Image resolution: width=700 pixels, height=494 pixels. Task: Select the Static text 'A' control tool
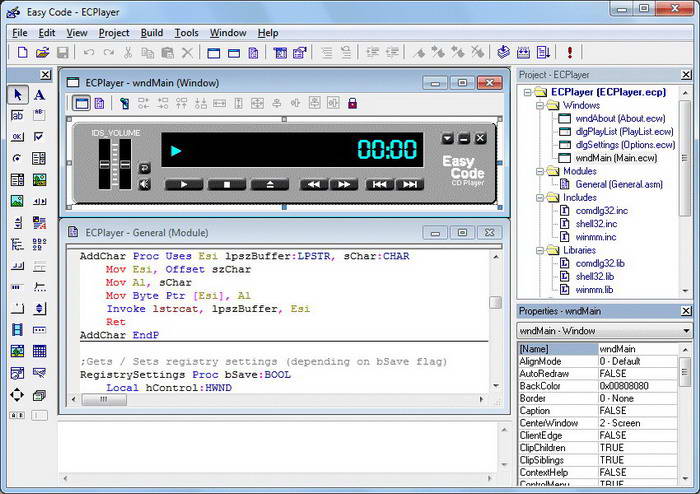pos(39,94)
